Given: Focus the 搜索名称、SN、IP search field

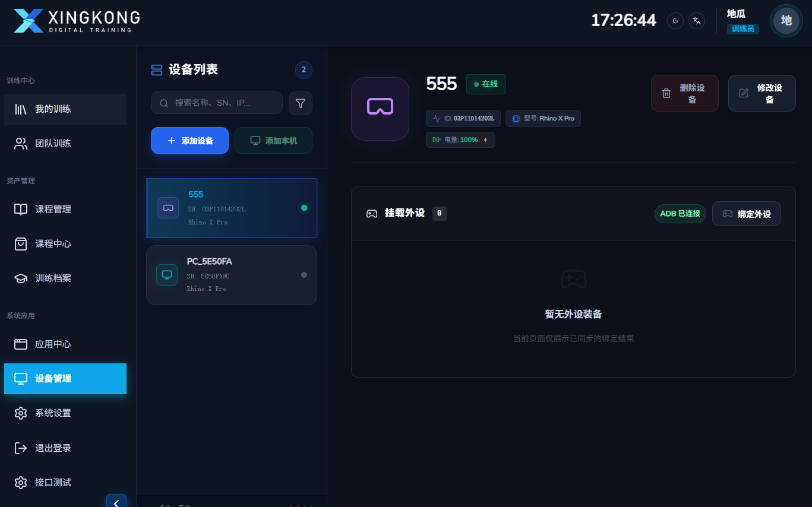Looking at the screenshot, I should 217,103.
